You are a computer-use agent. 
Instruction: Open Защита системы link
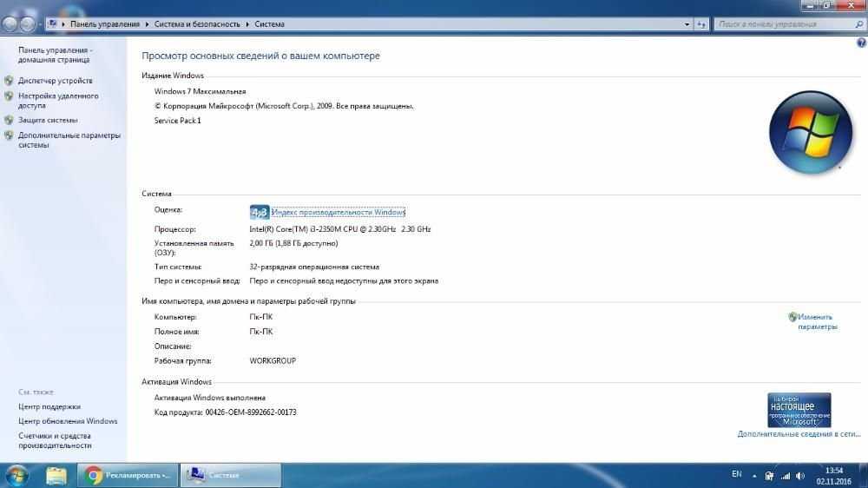pos(48,120)
